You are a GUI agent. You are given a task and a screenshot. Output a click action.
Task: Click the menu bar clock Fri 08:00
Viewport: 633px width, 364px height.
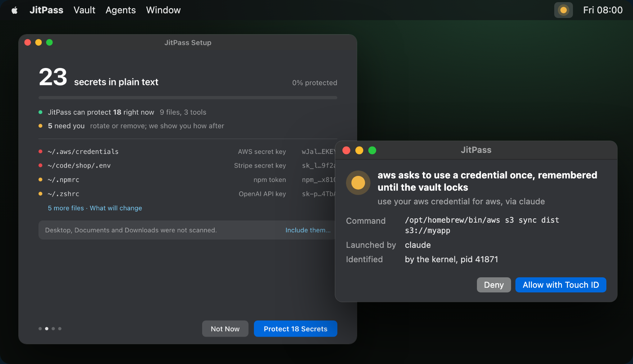pos(603,10)
